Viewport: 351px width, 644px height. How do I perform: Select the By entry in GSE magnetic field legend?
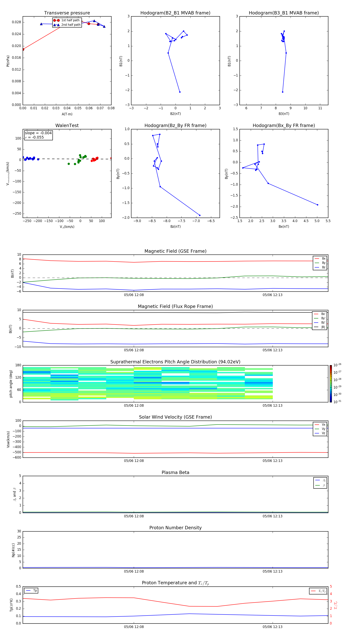point(320,263)
